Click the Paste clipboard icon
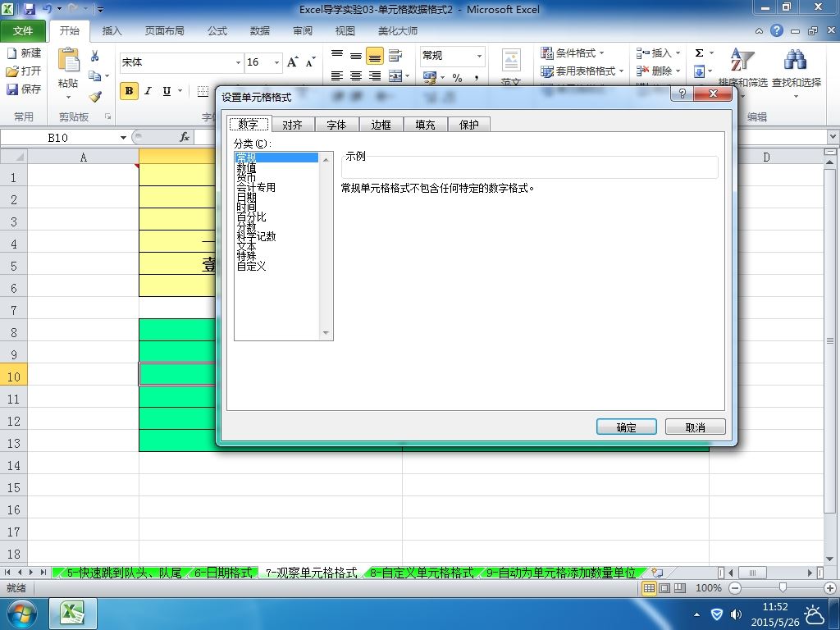 69,60
